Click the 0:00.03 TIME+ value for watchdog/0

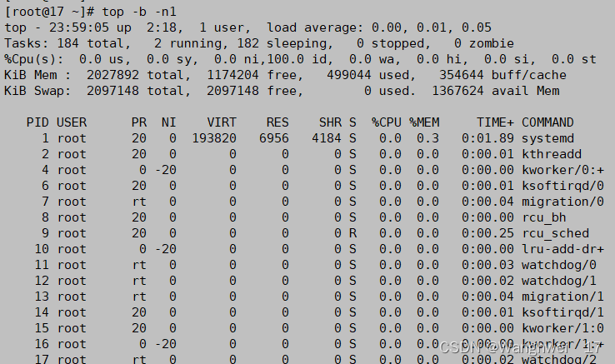(x=487, y=265)
